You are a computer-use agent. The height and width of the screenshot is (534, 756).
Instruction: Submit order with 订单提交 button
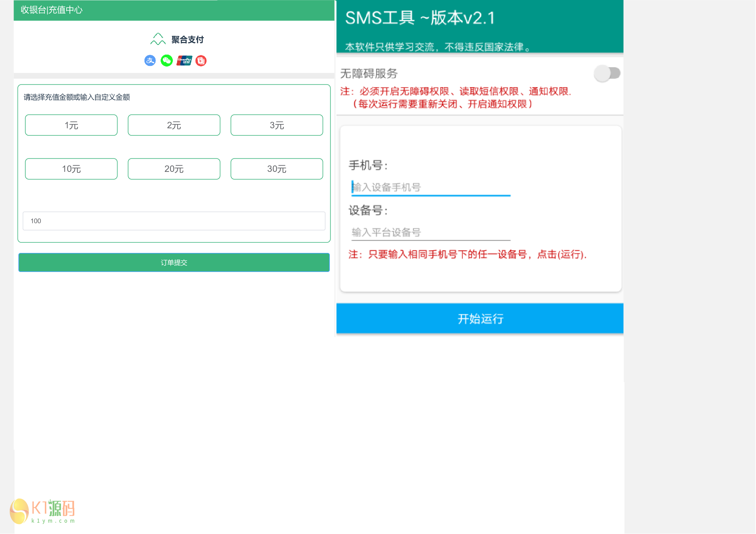point(174,263)
